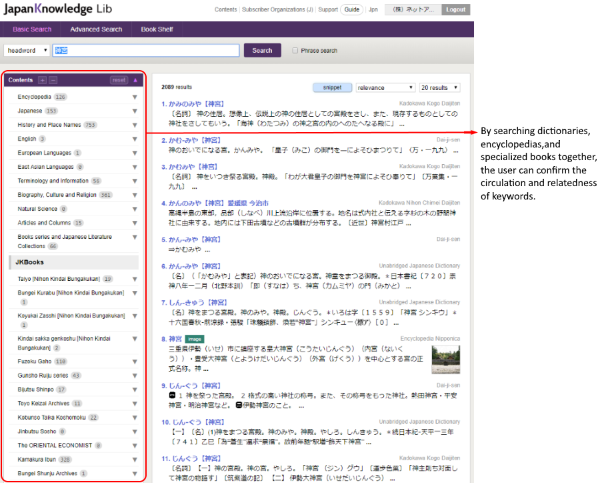Open the Book Shelf tab
Screen dimensions: 600x483
pyautogui.click(x=156, y=30)
